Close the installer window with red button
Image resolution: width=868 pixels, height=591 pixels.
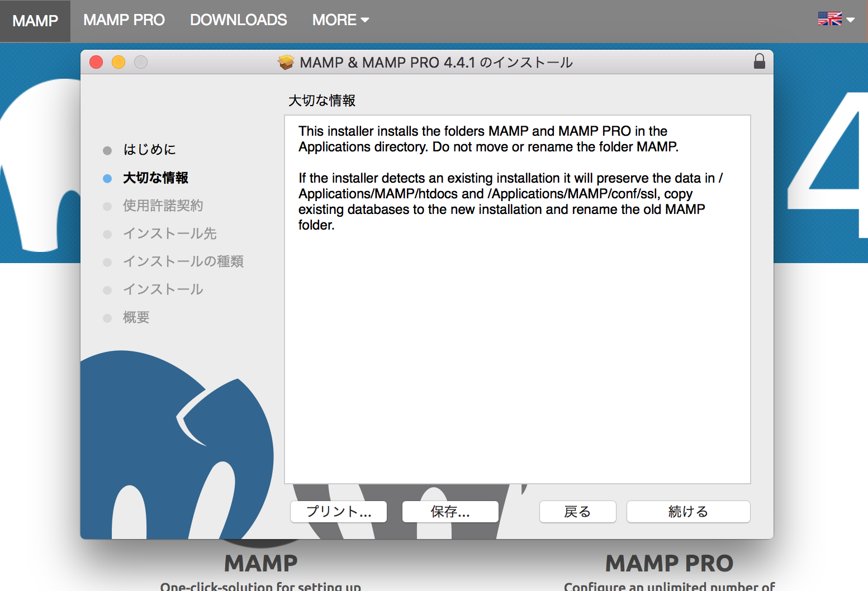click(x=96, y=62)
